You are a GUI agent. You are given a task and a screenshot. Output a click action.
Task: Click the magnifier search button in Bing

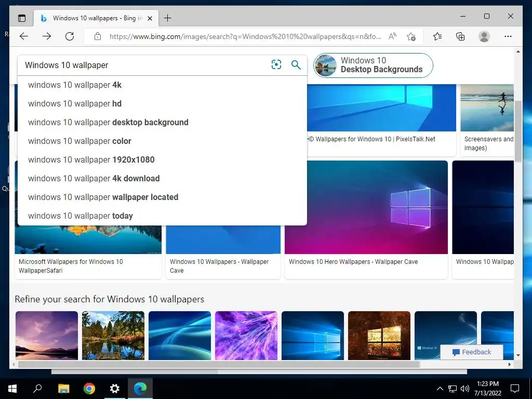pos(296,64)
